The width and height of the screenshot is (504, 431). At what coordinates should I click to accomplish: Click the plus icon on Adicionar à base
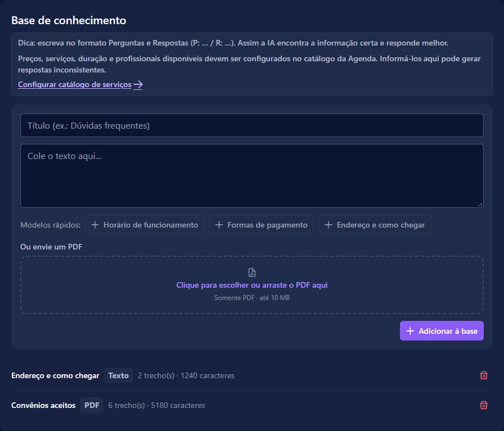click(x=410, y=331)
